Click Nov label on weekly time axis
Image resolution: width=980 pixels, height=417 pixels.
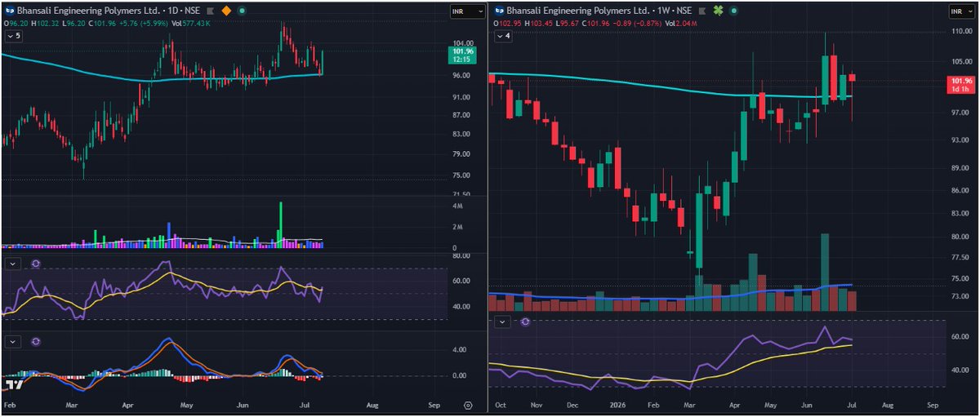click(536, 405)
